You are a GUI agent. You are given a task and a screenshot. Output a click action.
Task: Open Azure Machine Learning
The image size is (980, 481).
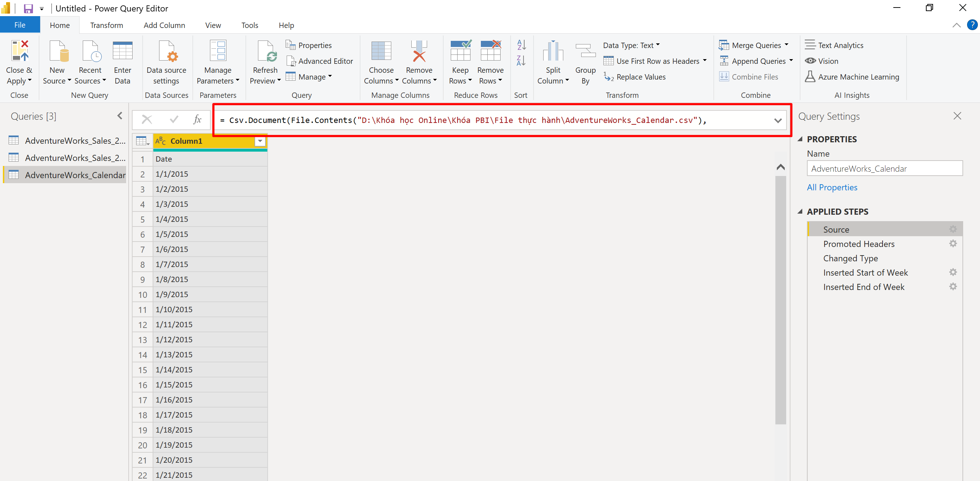[x=852, y=77]
